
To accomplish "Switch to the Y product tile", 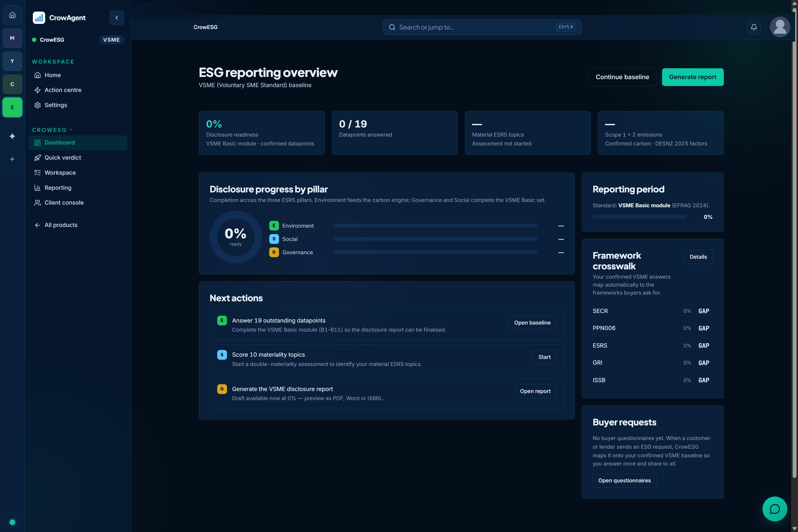I will pyautogui.click(x=12, y=61).
